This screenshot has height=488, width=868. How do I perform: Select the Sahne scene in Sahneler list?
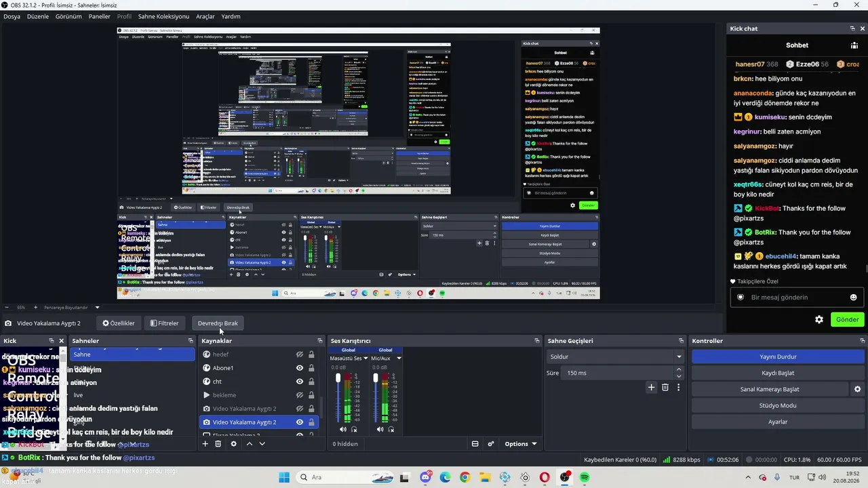click(132, 354)
